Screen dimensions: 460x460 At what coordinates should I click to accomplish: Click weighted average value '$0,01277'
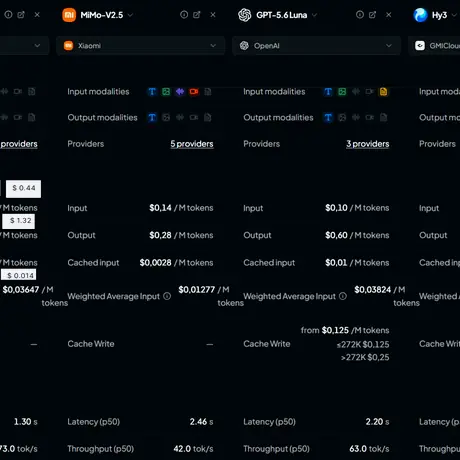coord(197,290)
